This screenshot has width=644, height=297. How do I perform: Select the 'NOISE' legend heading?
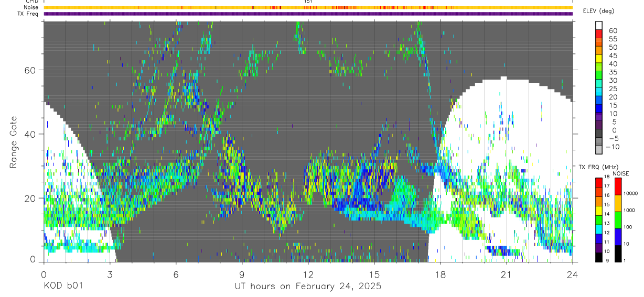coord(620,173)
